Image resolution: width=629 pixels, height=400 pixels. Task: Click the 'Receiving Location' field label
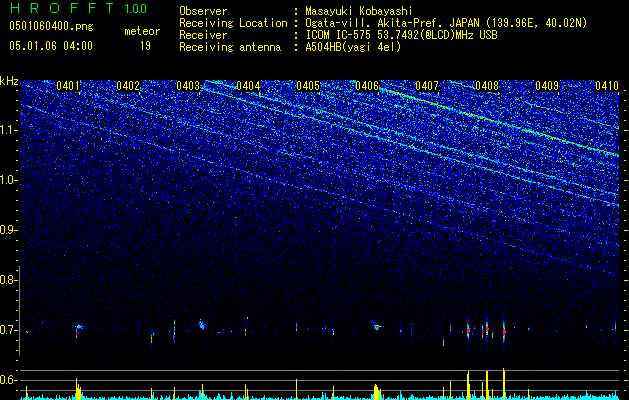click(233, 23)
